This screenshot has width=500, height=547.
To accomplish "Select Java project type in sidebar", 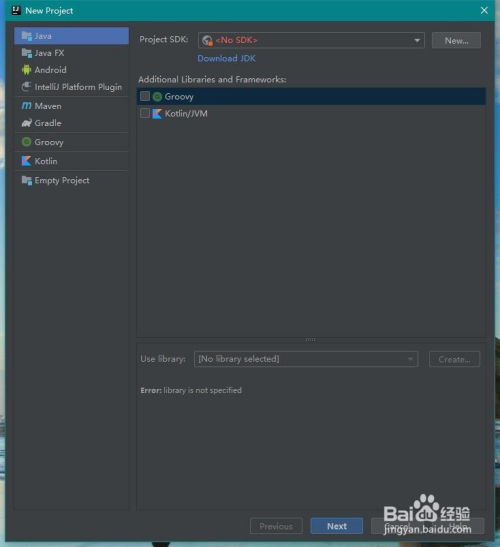I will [72, 36].
